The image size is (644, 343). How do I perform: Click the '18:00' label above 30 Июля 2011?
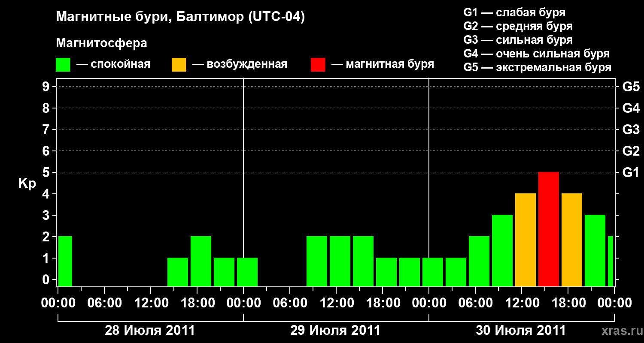coord(568,303)
